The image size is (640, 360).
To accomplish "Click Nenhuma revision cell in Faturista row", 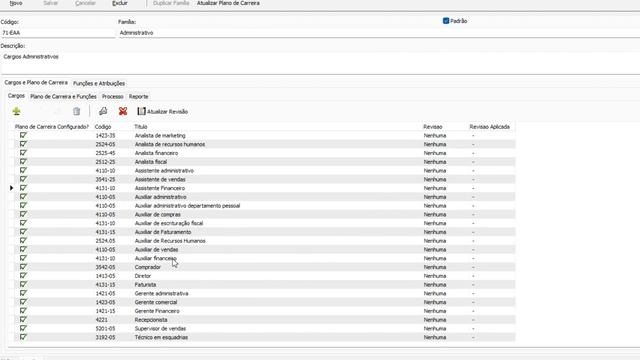I will [435, 284].
